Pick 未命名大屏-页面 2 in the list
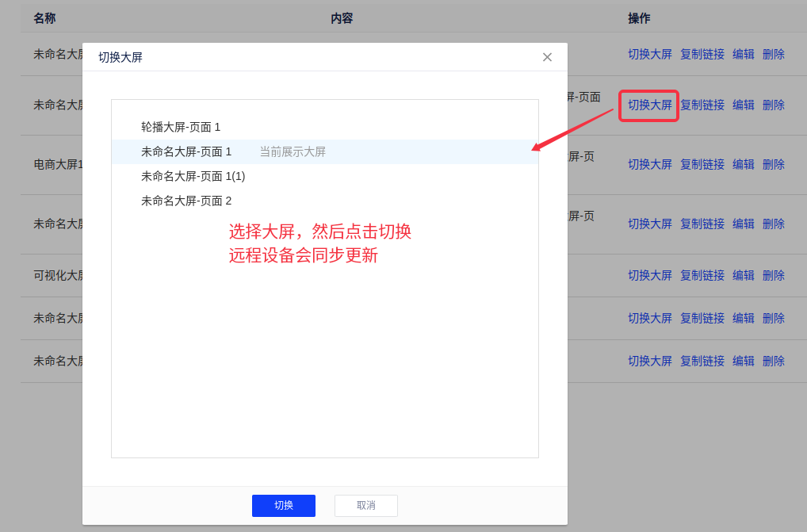The width and height of the screenshot is (807, 532). point(186,201)
